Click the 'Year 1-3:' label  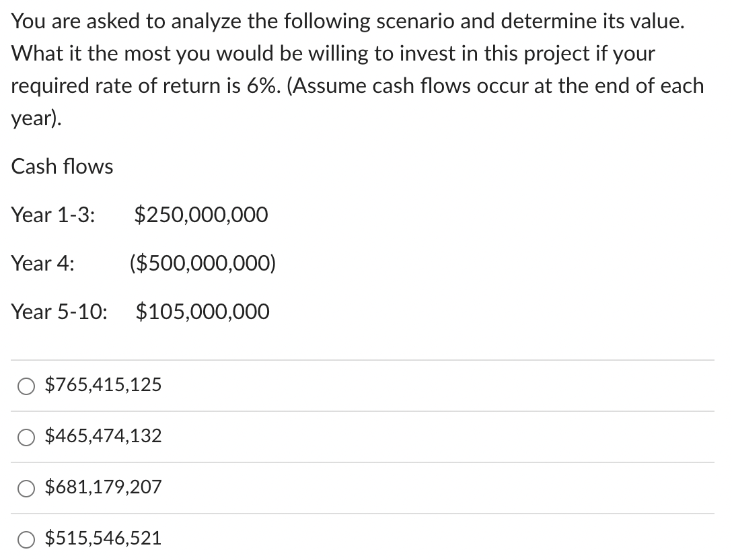(x=53, y=215)
